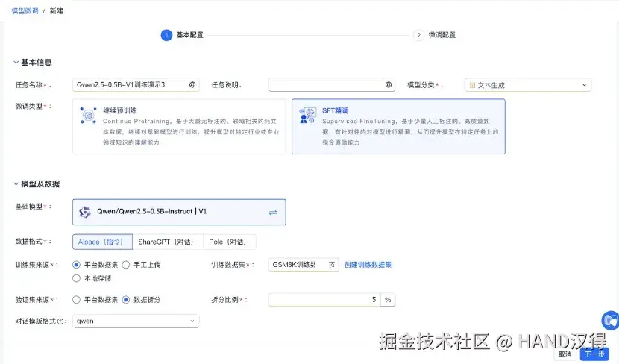Select 平台数据集 for validation set source
The height and width of the screenshot is (364, 619).
[77, 300]
